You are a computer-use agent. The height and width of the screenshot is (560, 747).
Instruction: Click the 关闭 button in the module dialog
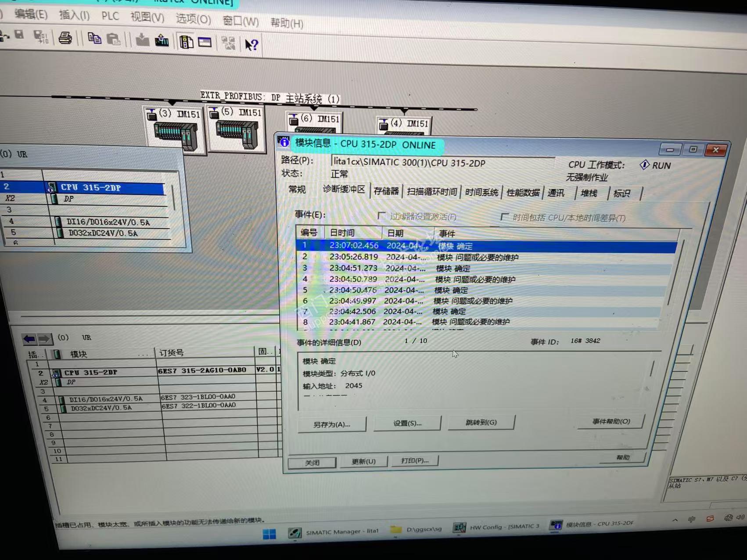coord(312,463)
